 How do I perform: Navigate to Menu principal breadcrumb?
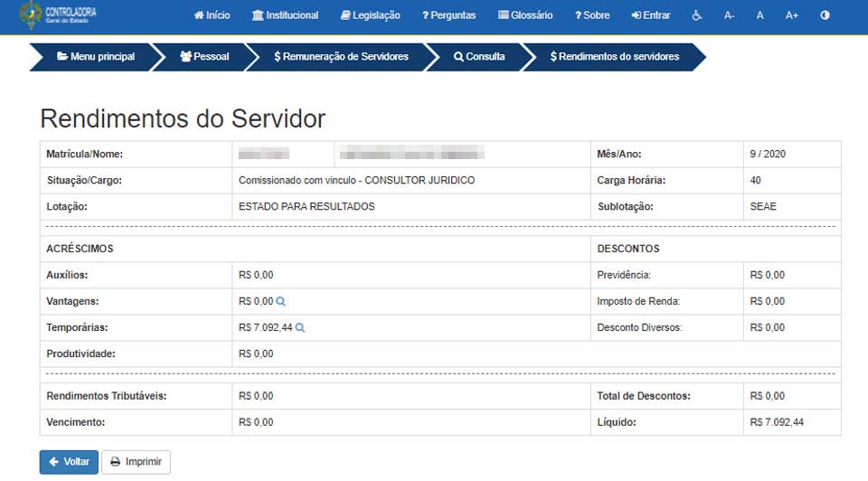(x=96, y=56)
